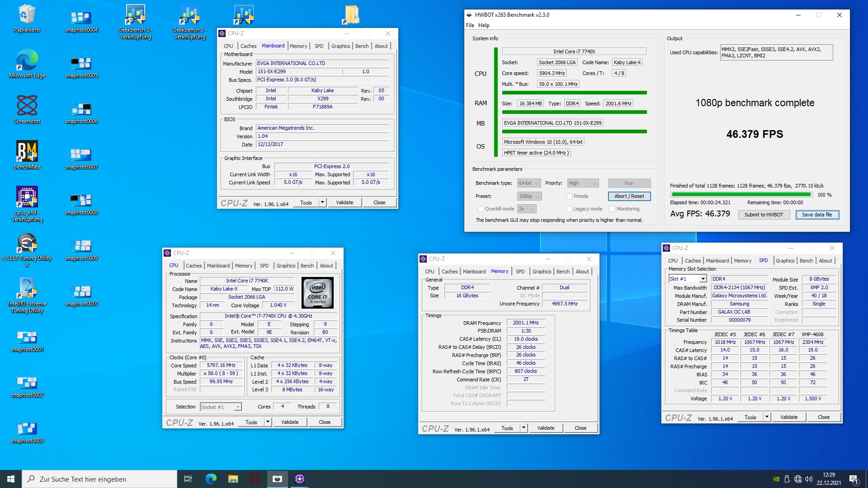The height and width of the screenshot is (488, 868).
Task: Open the snaphsot0002 desktop file
Action: (27, 387)
